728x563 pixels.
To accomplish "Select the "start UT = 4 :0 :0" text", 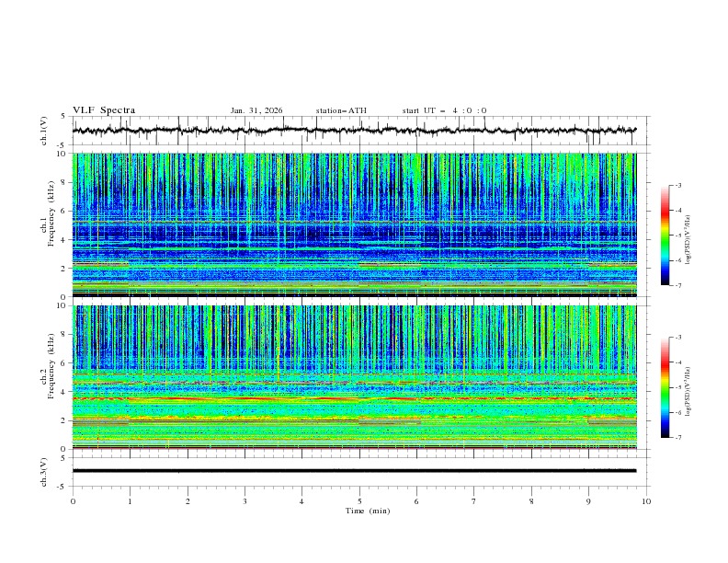I will 444,110.
